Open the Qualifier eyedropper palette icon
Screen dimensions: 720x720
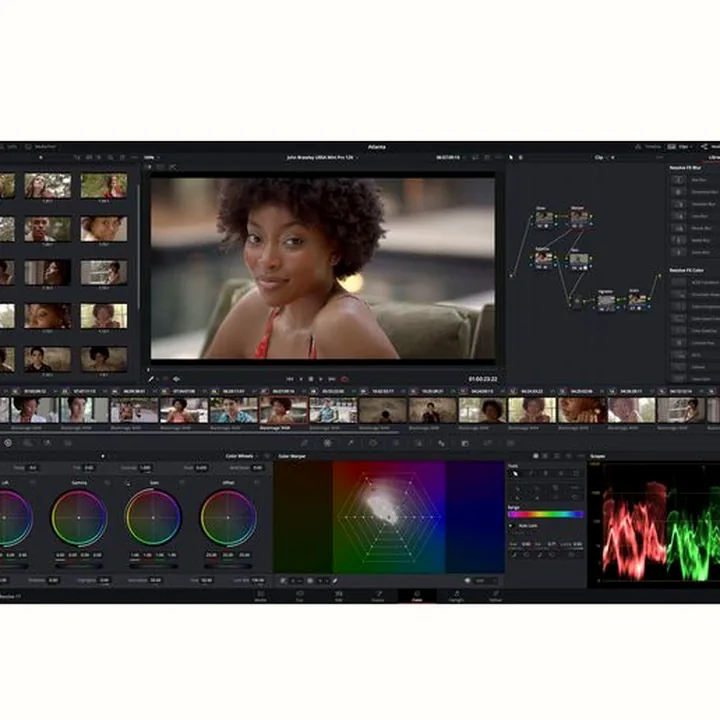tap(350, 443)
